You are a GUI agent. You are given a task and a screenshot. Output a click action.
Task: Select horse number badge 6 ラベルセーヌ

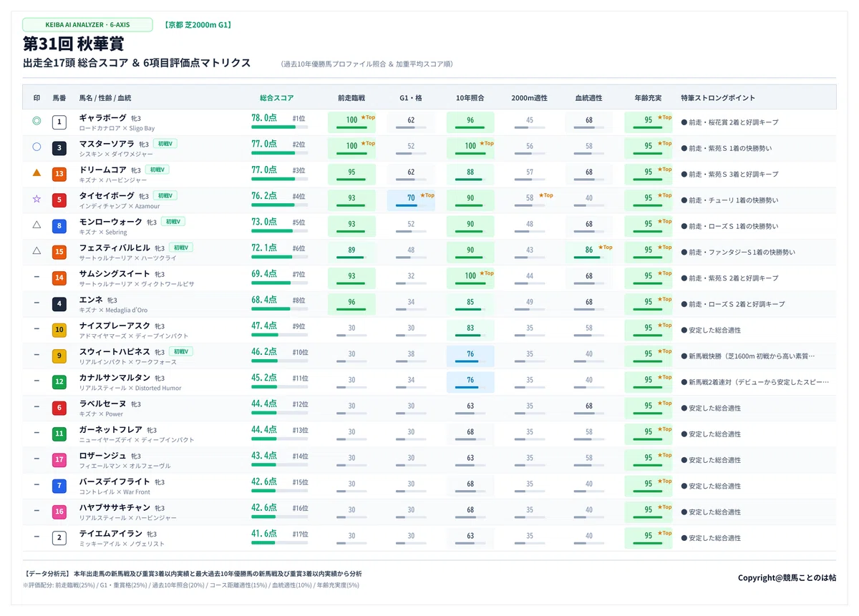[59, 408]
